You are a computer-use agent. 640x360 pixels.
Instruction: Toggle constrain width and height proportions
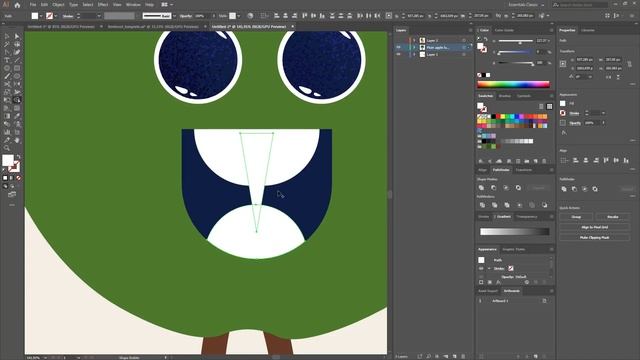629,64
